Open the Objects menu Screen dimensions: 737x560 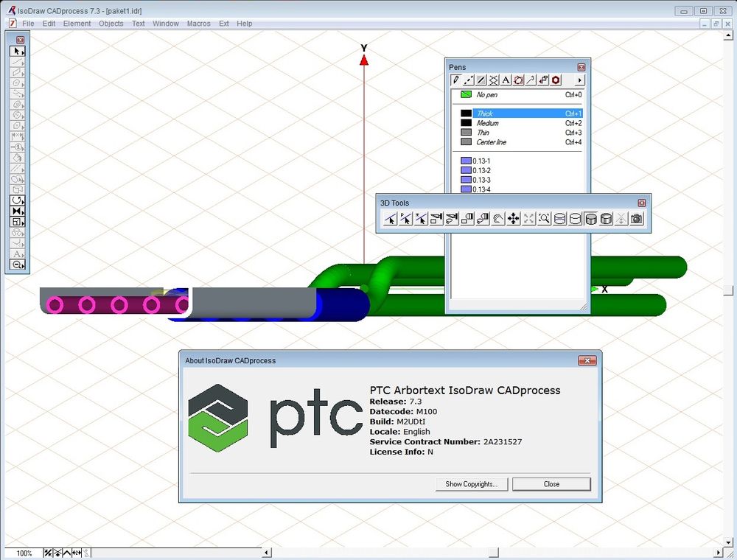point(111,24)
